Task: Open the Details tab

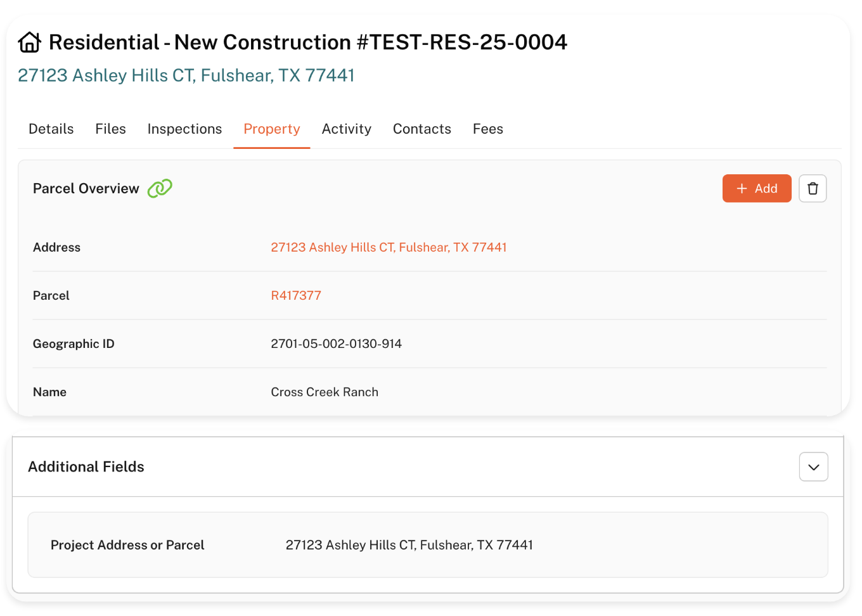Action: pos(51,129)
